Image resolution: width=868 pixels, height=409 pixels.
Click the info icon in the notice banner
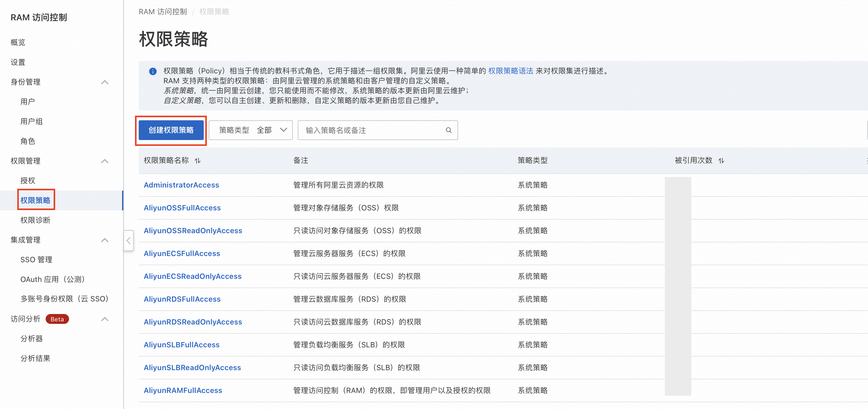point(153,72)
